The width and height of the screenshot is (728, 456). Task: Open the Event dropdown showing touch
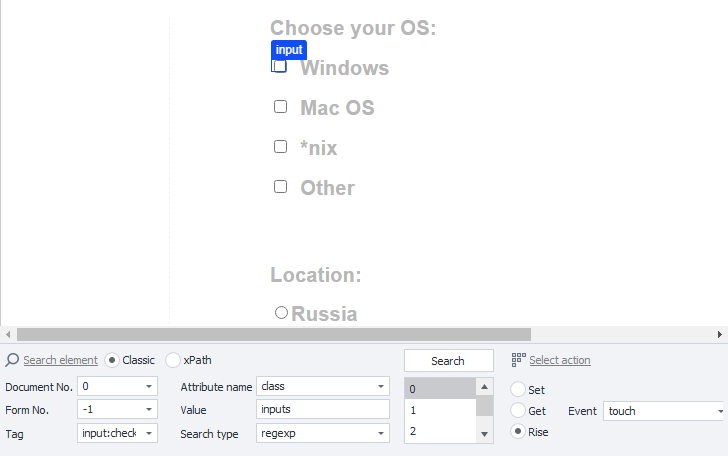pyautogui.click(x=719, y=411)
